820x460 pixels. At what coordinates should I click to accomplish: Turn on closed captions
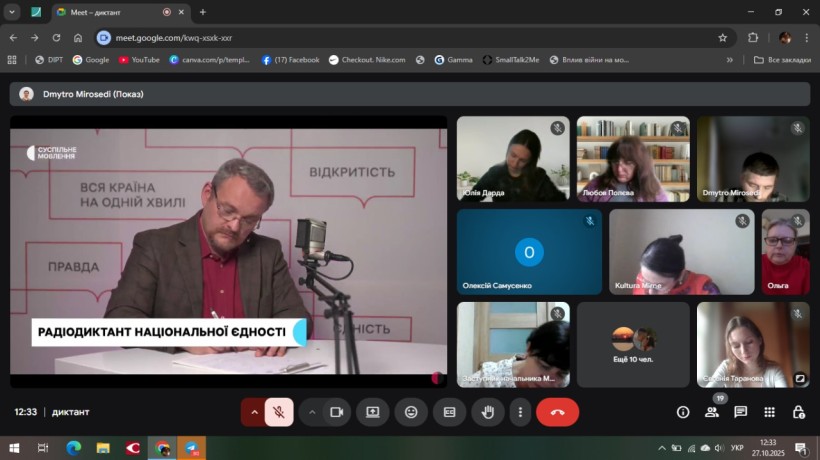point(449,412)
